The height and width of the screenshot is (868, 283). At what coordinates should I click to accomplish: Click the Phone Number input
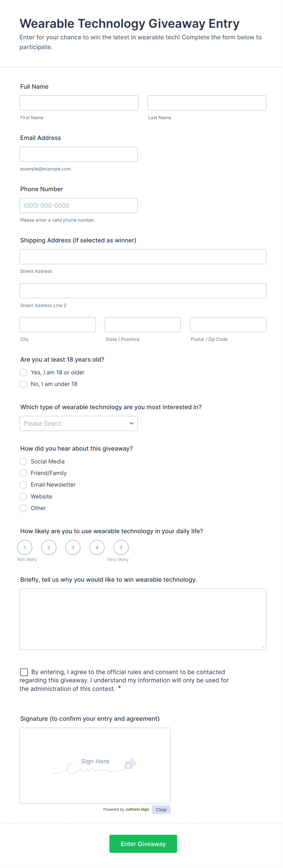(79, 205)
